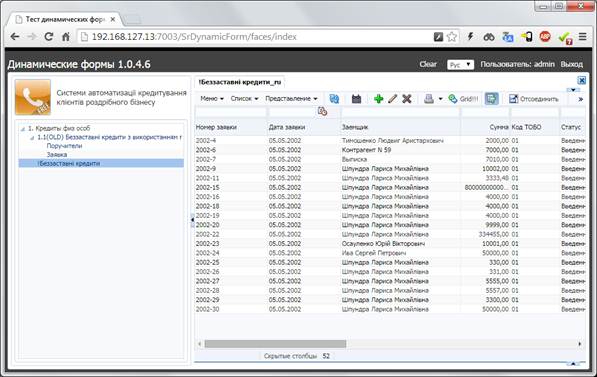Sort by the Сумма column header
Screen dimensions: 597x377
point(499,127)
